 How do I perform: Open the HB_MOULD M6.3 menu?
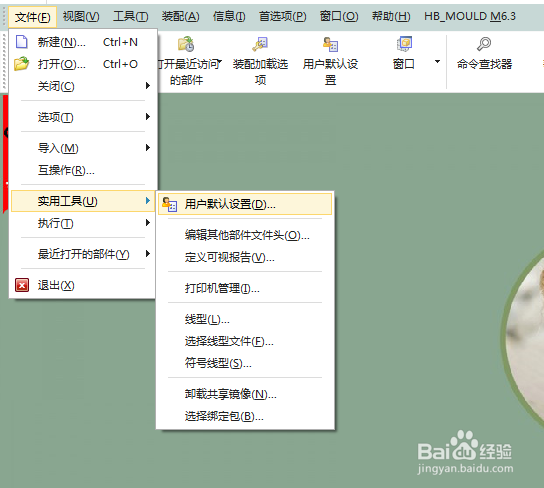click(470, 16)
